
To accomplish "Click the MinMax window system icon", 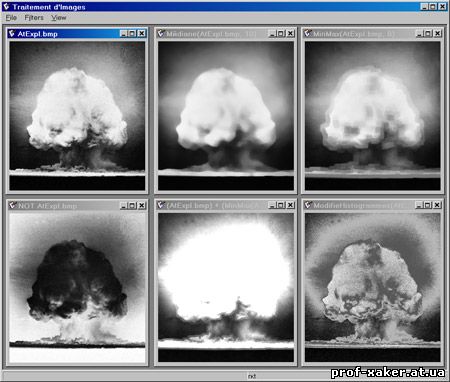I will tap(308, 33).
